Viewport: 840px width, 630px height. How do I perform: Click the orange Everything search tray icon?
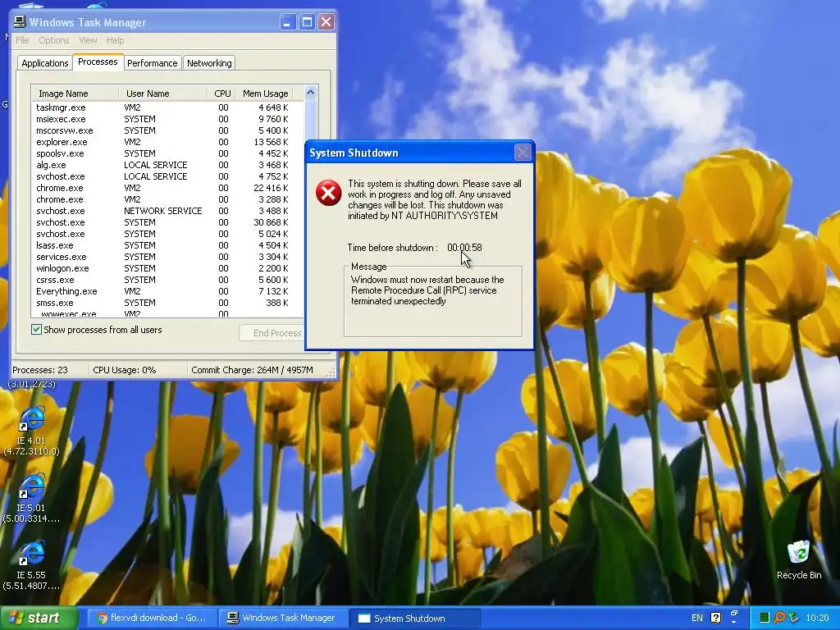click(779, 618)
